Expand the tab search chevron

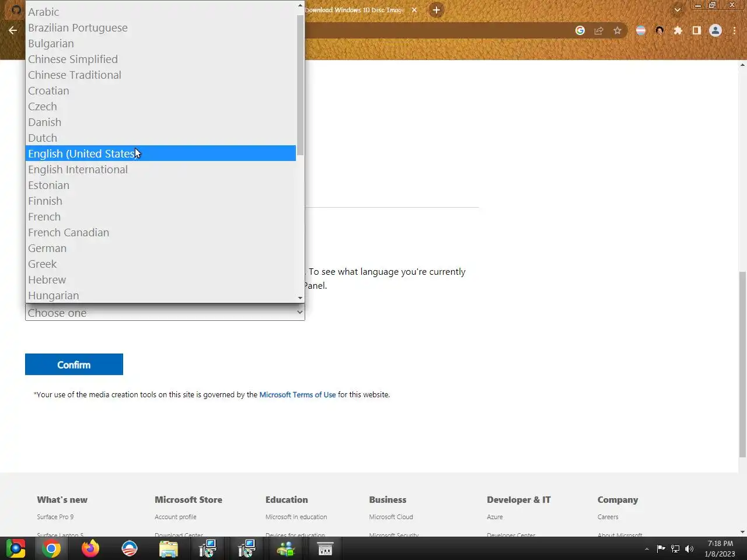678,10
